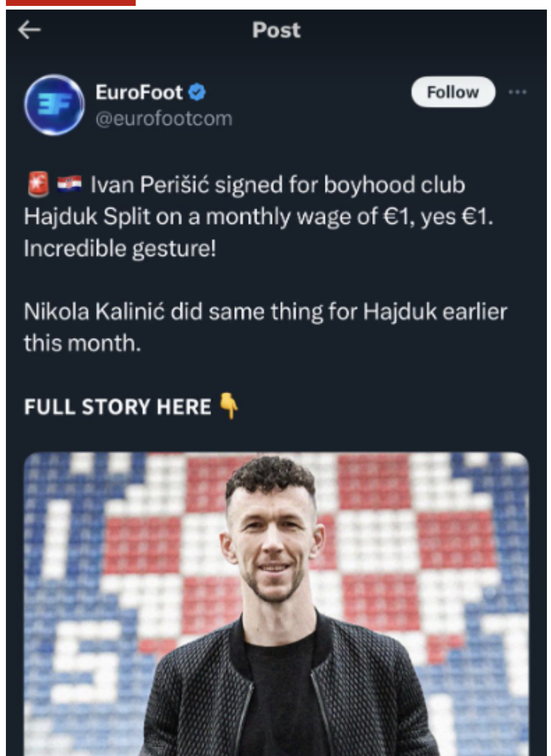Click the EuroFoot display name
This screenshot has height=756, width=551.
tap(139, 92)
